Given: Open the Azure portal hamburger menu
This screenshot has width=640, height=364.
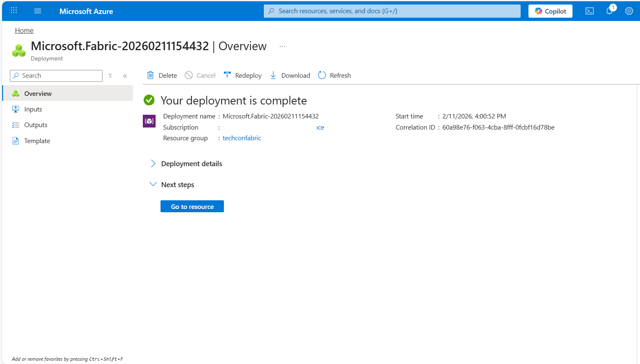Looking at the screenshot, I should [x=38, y=11].
